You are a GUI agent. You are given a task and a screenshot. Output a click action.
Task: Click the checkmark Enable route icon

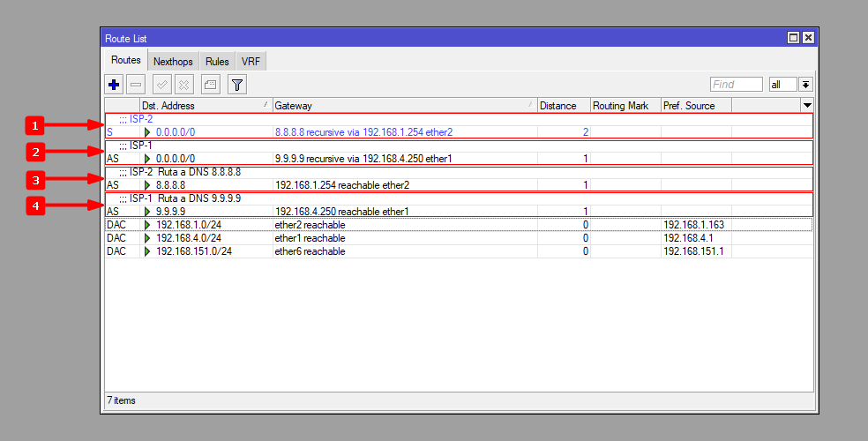point(161,85)
